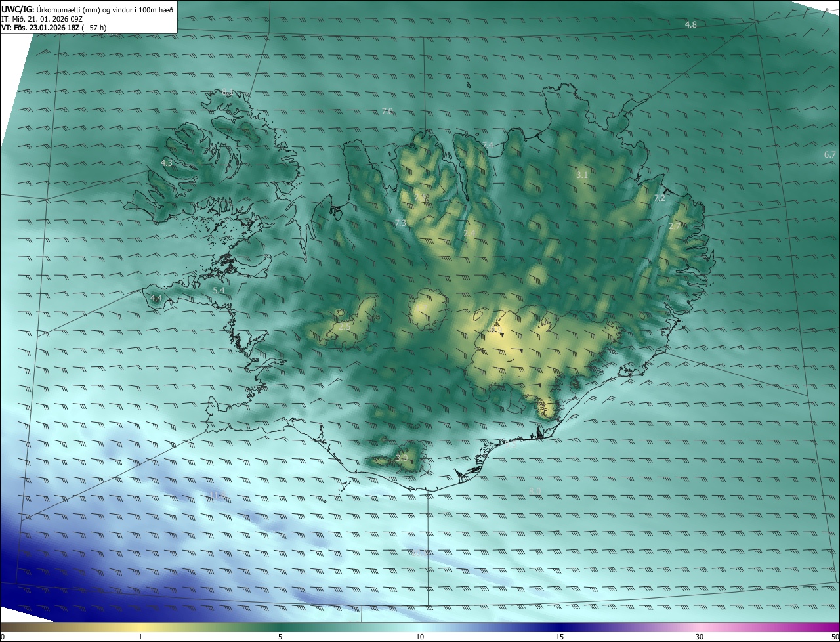Screen dimensions: 840x642
Task: Click the 7.0 precipitation value
Action: click(x=387, y=112)
